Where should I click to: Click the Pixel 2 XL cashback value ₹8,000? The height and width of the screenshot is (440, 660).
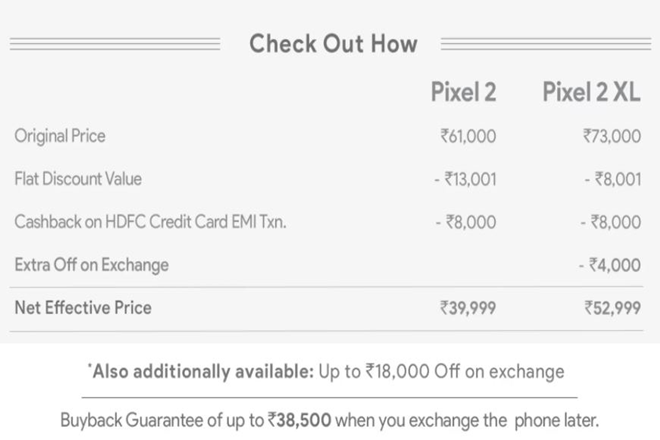pos(609,223)
